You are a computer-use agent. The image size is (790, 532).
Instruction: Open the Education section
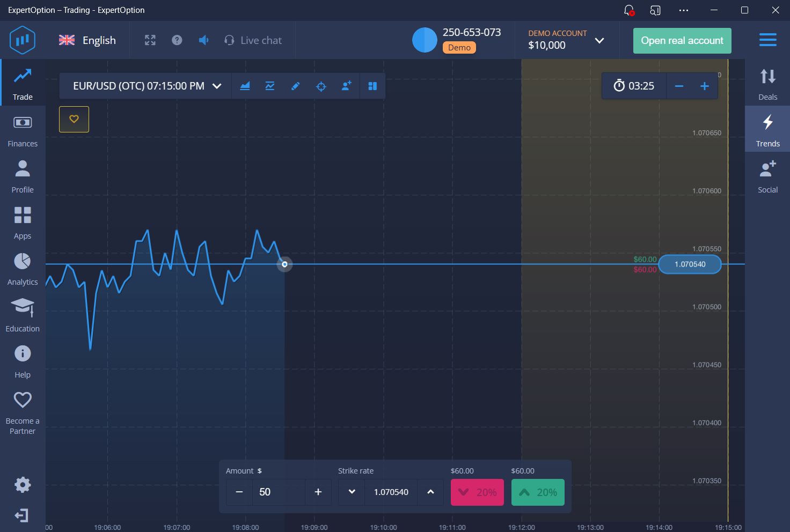(x=22, y=314)
